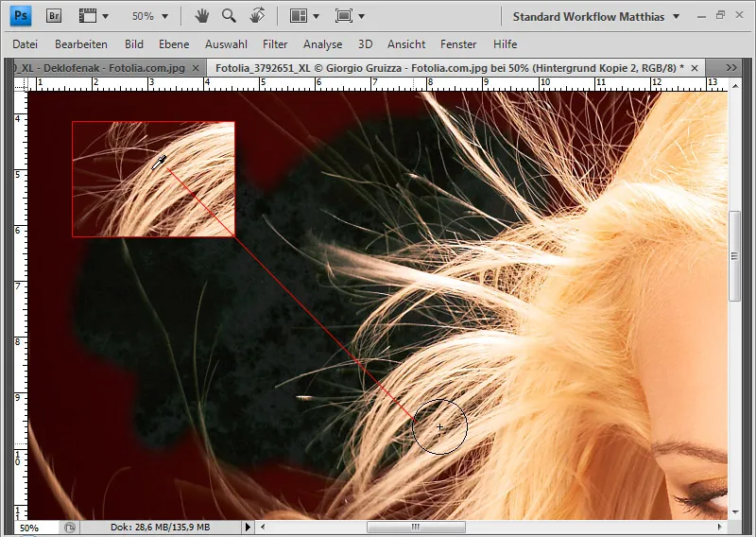Select the Zoom magnifier tool
Screen dimensions: 756x537
(229, 16)
